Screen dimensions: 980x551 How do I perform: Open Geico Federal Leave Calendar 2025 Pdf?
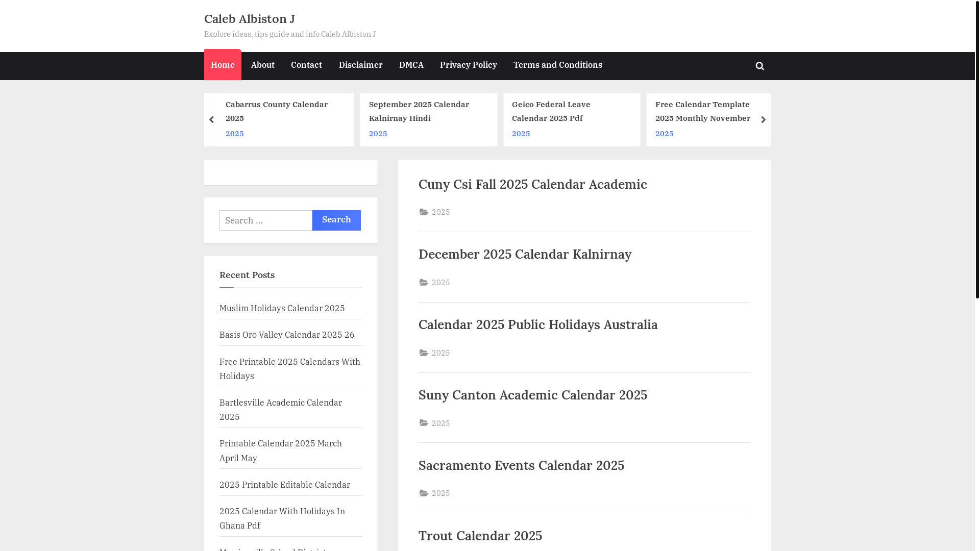tap(551, 111)
